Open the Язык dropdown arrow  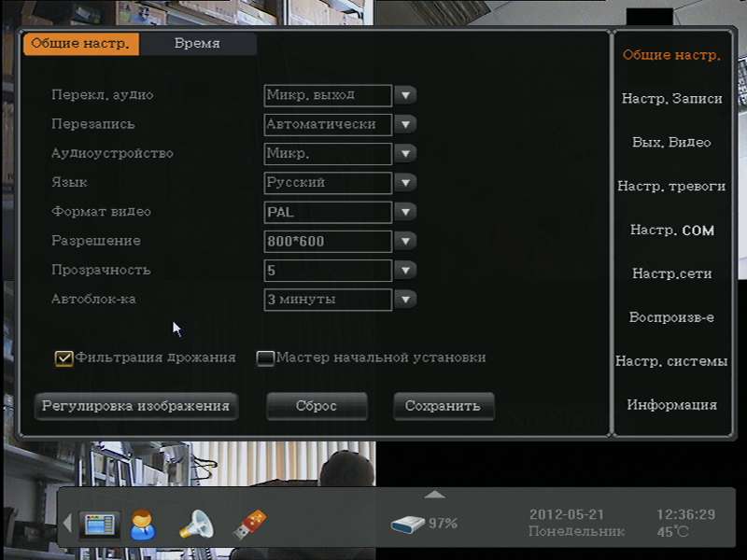point(405,182)
